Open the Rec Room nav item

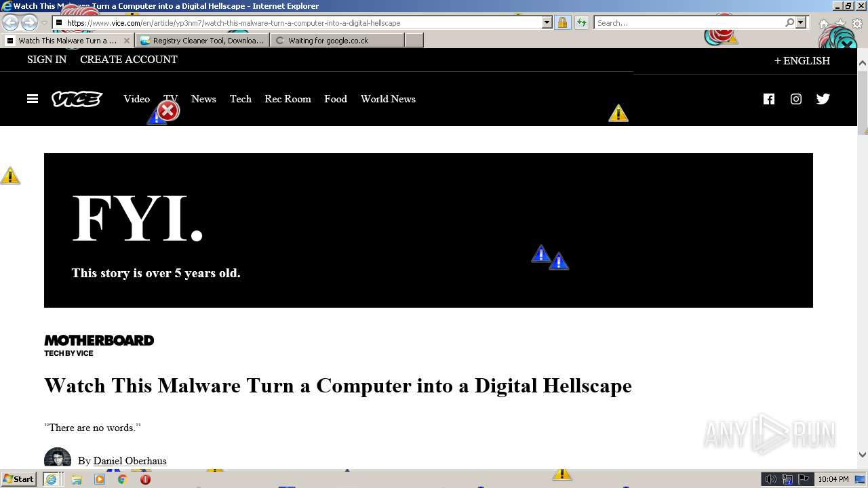(288, 99)
